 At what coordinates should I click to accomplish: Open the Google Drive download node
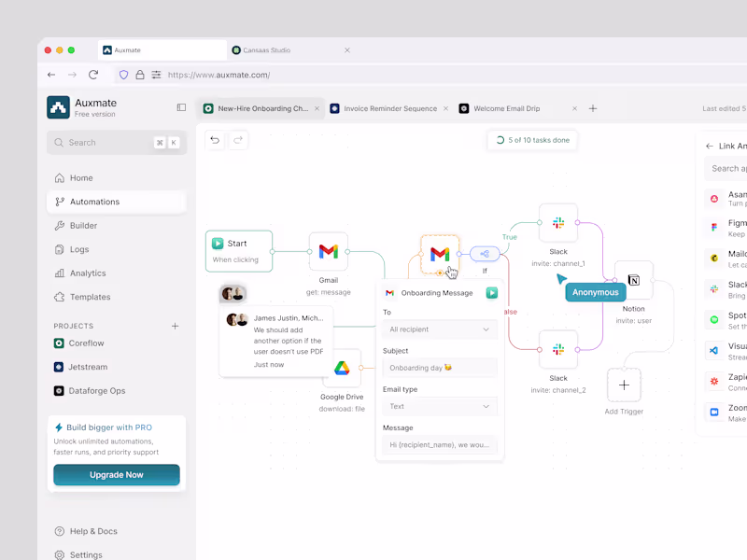343,369
